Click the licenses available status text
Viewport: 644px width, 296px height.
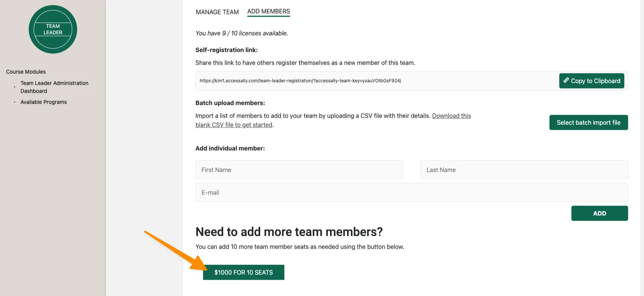pyautogui.click(x=242, y=33)
